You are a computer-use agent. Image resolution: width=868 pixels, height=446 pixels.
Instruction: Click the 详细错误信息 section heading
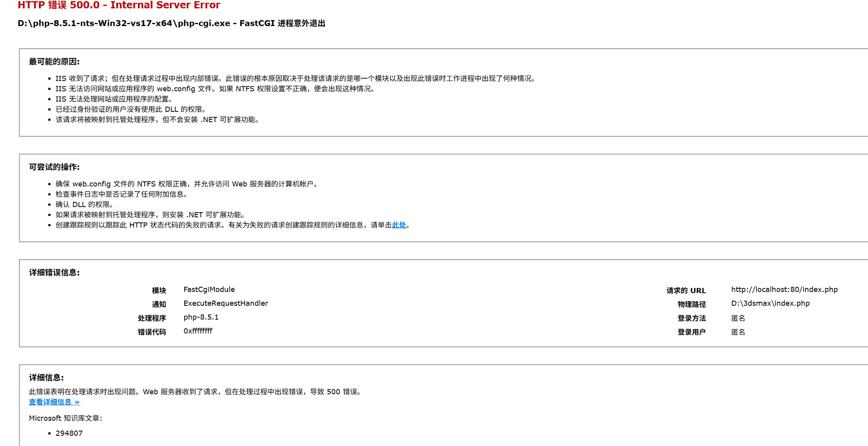pyautogui.click(x=54, y=273)
